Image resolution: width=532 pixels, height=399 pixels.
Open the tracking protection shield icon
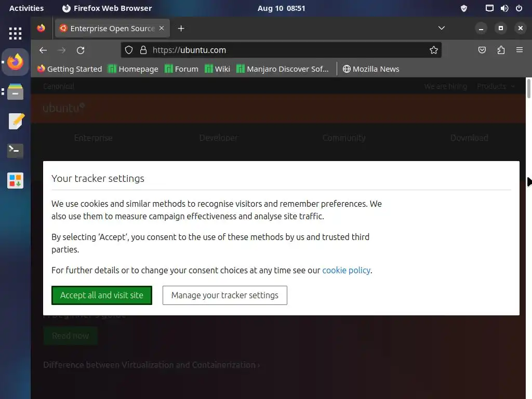tap(129, 50)
